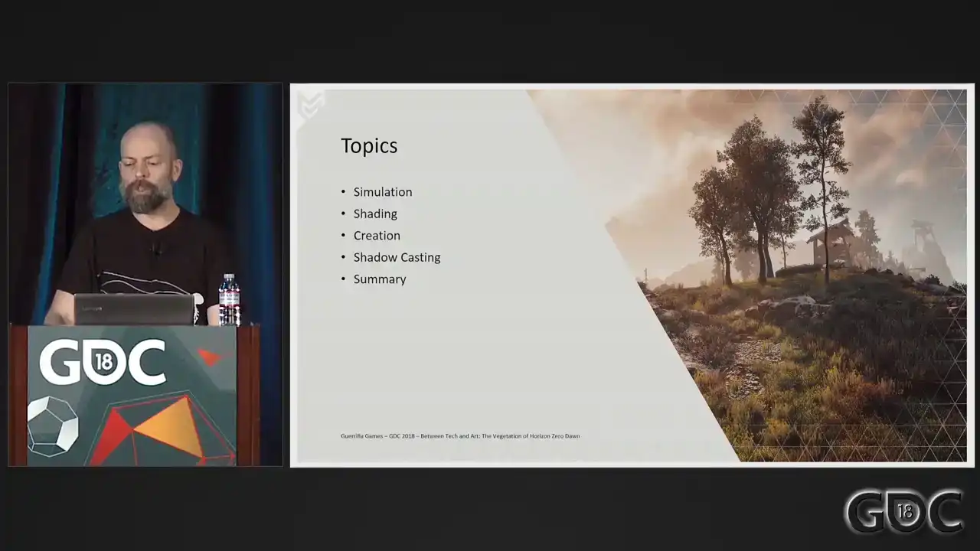Click the GDC 18 watermark logo
This screenshot has height=551, width=980.
coord(903,511)
